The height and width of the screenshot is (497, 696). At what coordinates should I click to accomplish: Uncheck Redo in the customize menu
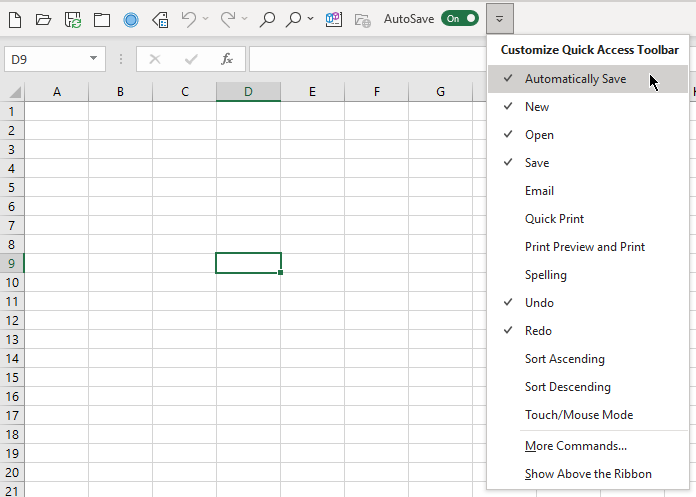click(x=588, y=331)
